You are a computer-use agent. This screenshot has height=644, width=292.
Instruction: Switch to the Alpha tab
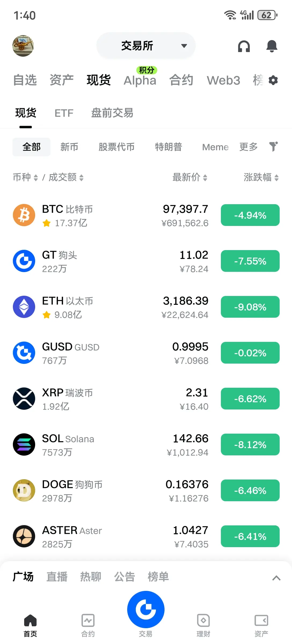(140, 80)
